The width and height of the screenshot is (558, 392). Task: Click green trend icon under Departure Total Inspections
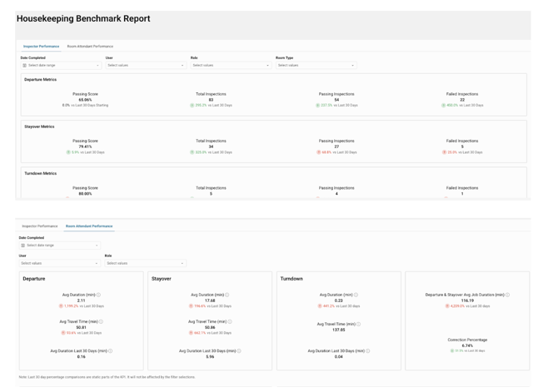pos(192,106)
